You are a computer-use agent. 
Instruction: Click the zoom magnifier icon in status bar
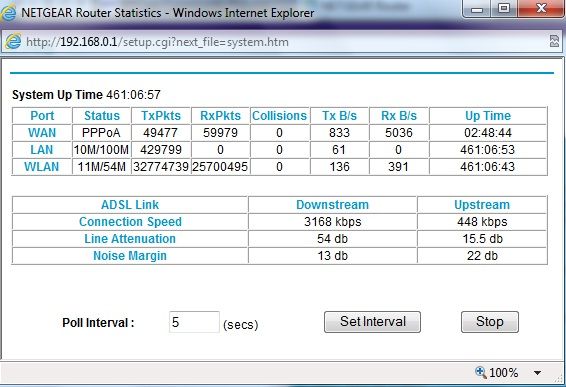[480, 371]
